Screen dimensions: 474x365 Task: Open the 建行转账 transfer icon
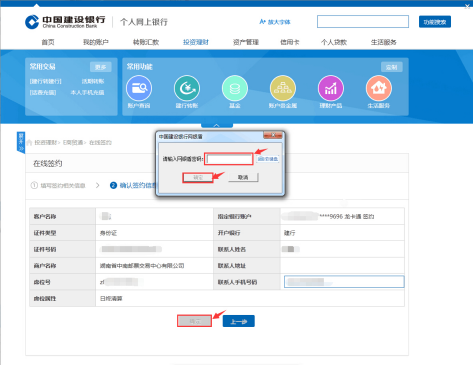coord(187,88)
